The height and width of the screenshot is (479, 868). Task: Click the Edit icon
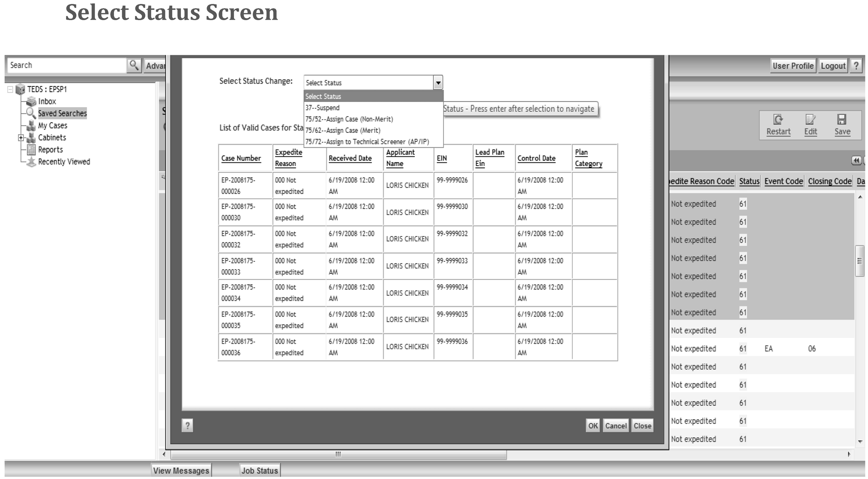pos(810,120)
